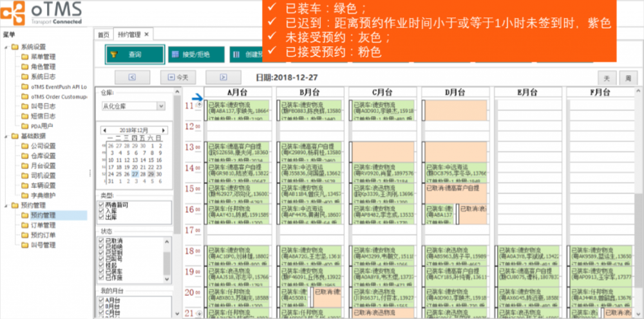Uncheck the 入库 type checkbox
Screen dimensions: 644x319
(101, 212)
